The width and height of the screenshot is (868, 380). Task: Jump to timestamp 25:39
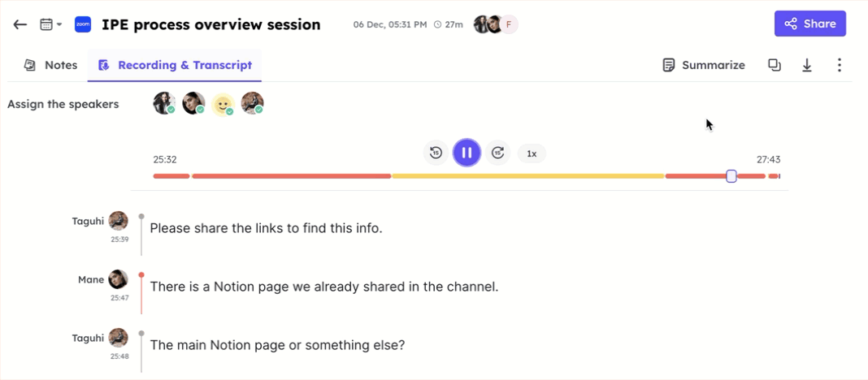(119, 239)
